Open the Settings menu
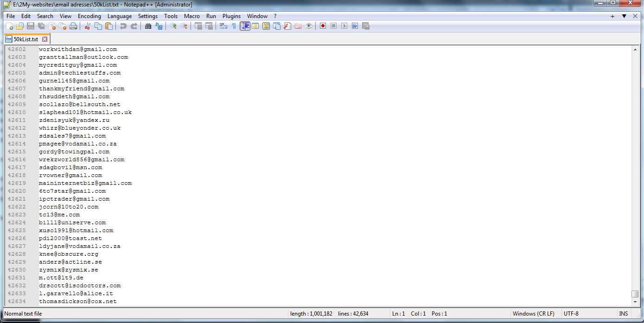The height and width of the screenshot is (323, 644). point(148,16)
